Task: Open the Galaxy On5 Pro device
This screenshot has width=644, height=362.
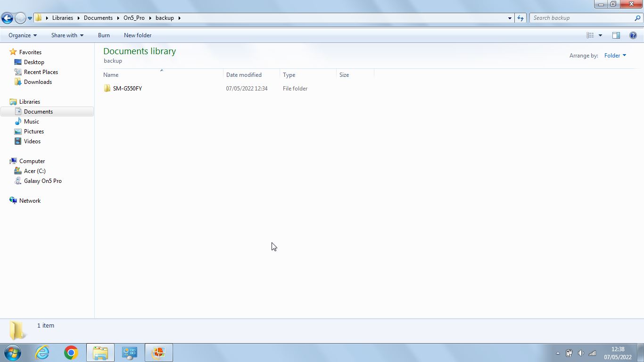Action: pos(43,181)
